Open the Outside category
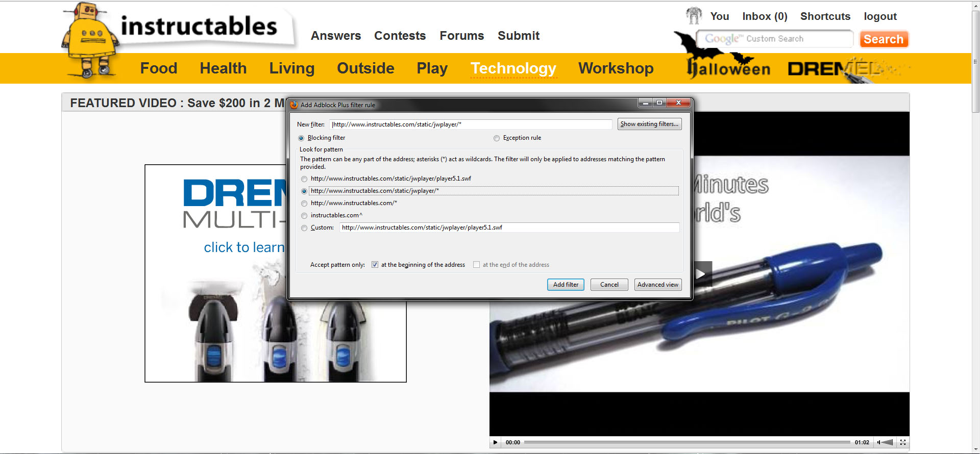The height and width of the screenshot is (454, 980). tap(365, 68)
